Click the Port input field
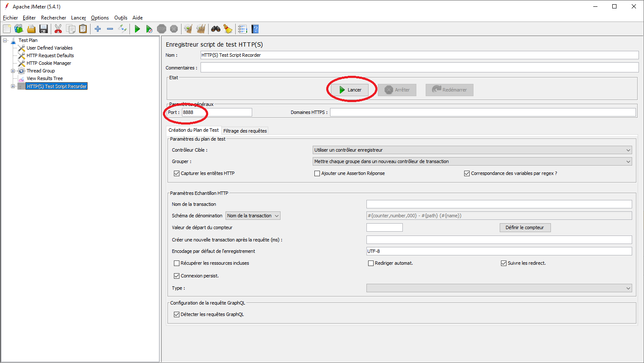The height and width of the screenshot is (363, 644). click(217, 112)
